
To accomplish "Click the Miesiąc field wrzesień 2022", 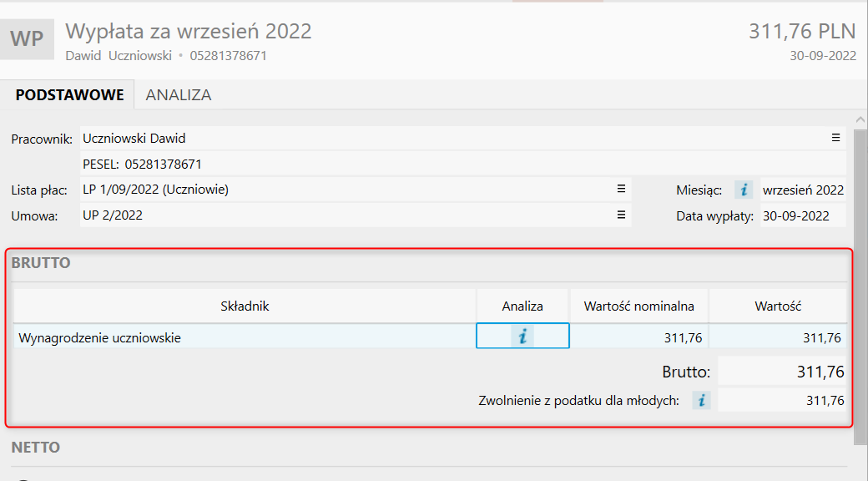I will (803, 190).
